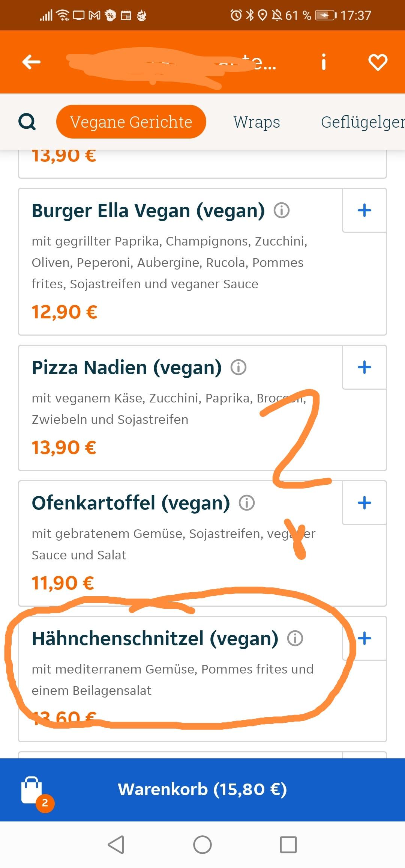Open the Warenkorb checkout bar

[x=202, y=789]
